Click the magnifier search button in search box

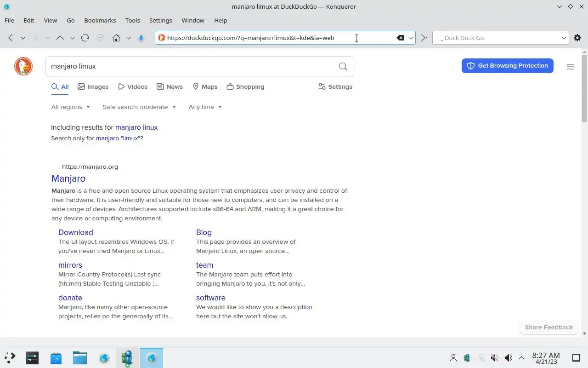pos(343,66)
